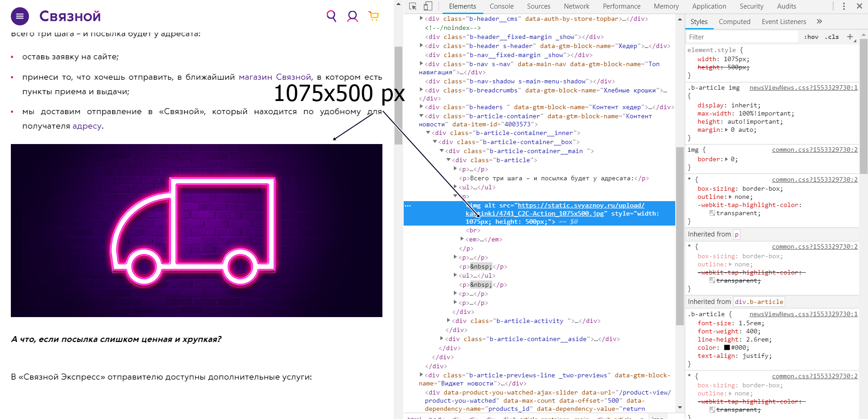Expand the border shorthand in img rule
The width and height of the screenshot is (868, 419).
pos(727,159)
